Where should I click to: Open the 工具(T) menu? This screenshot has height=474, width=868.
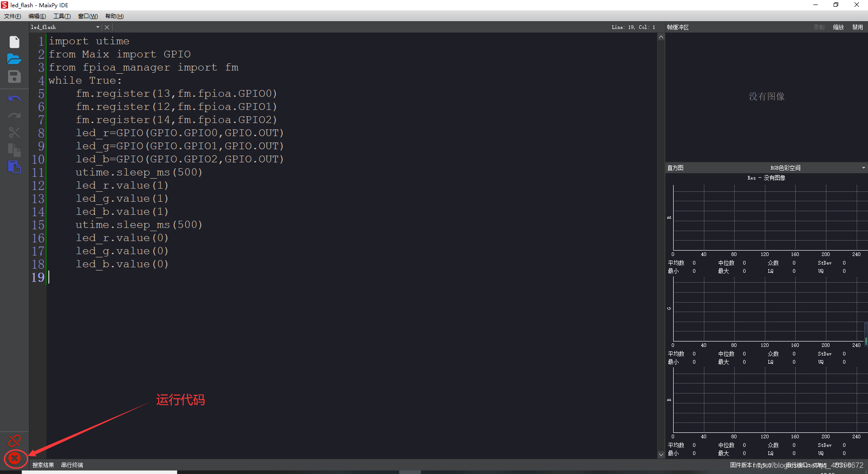pos(62,16)
